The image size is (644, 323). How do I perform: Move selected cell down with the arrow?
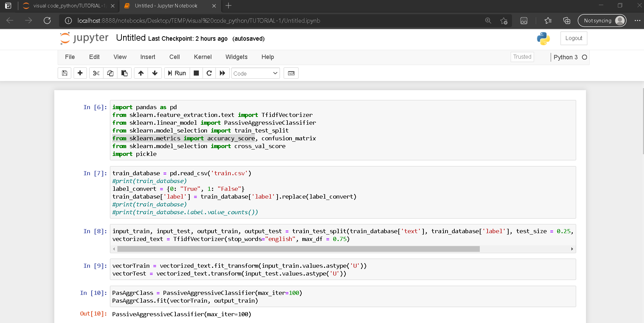(155, 73)
